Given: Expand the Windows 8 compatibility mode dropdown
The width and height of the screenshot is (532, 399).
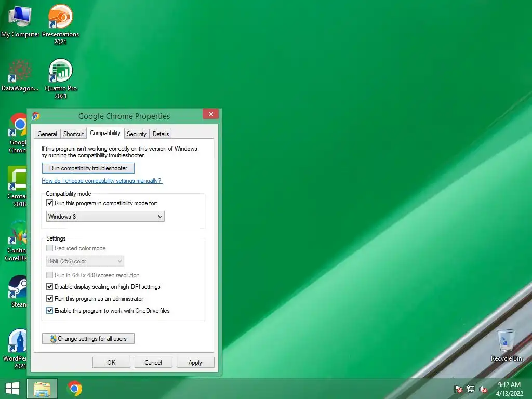Looking at the screenshot, I should [105, 217].
